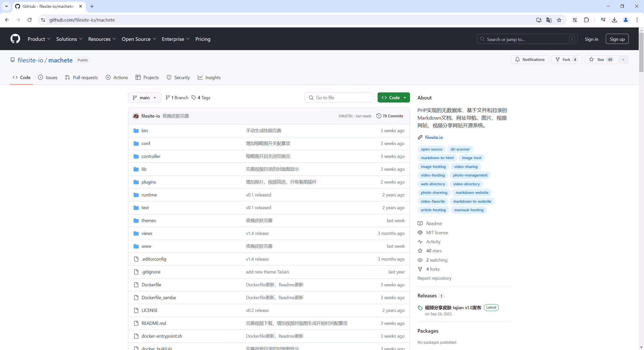Click the video-sharing topic tag
Screen dimensions: 644x350
click(466, 166)
